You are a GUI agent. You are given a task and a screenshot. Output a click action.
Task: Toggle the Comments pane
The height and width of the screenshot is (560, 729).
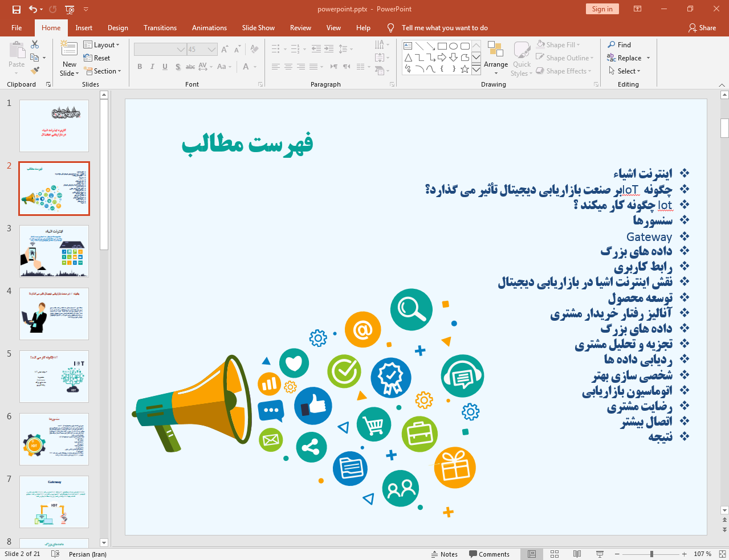(489, 554)
